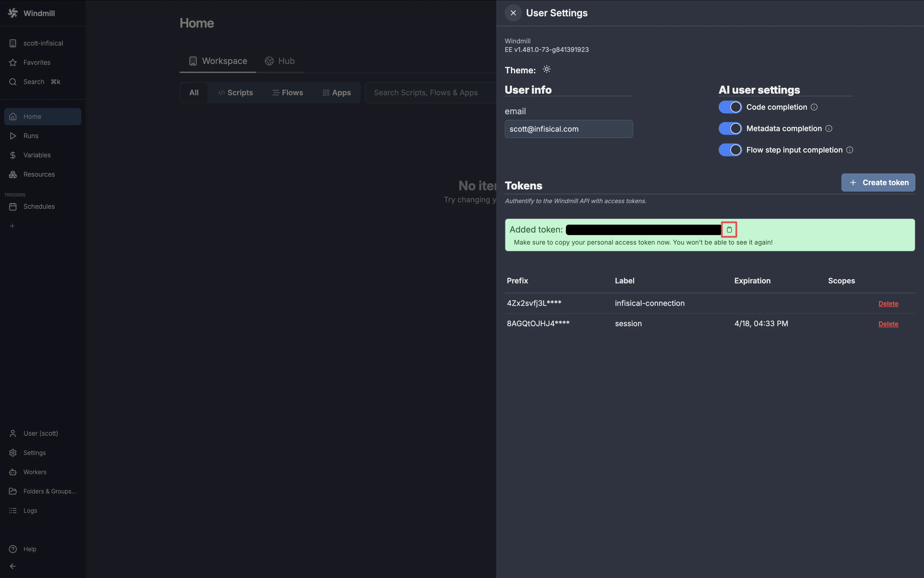
Task: Open Resources in the sidebar
Action: (43, 174)
